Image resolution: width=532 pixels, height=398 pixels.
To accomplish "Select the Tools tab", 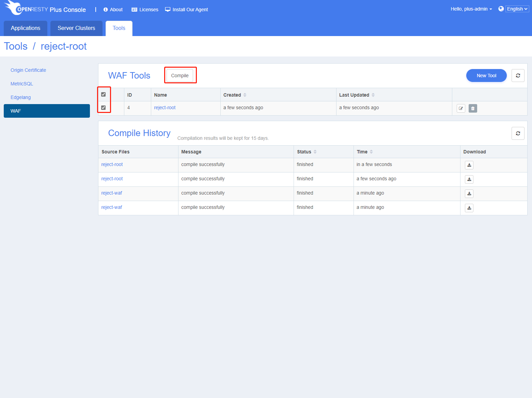I will click(x=119, y=28).
